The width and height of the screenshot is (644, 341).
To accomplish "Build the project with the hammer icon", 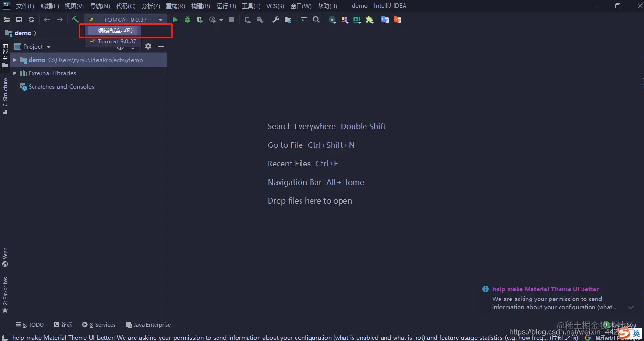I will click(75, 20).
